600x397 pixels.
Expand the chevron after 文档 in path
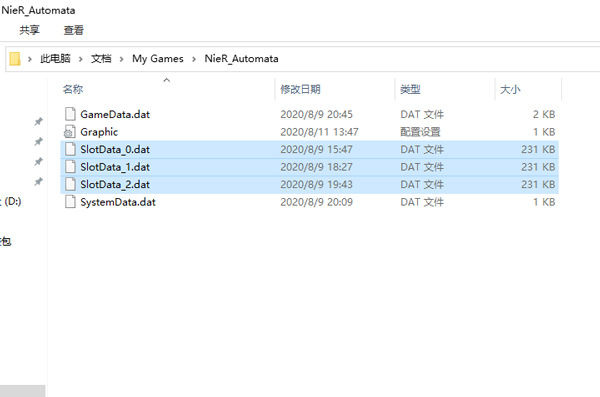click(121, 59)
